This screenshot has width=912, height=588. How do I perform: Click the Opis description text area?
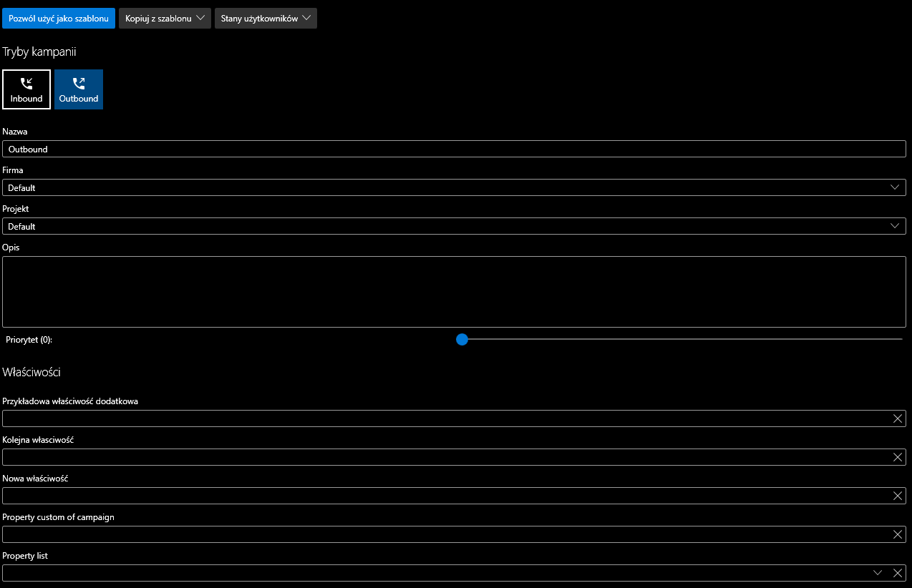[454, 292]
